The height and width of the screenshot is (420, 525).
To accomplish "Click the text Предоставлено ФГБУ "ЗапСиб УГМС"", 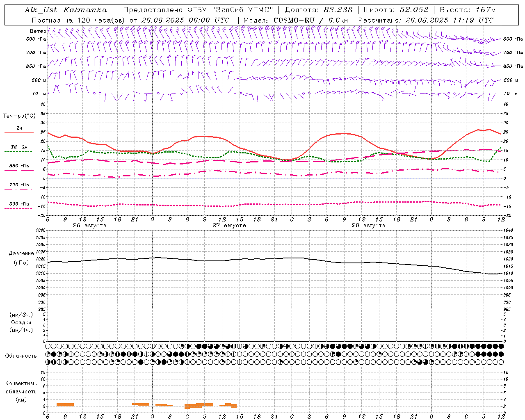I will pyautogui.click(x=198, y=10).
